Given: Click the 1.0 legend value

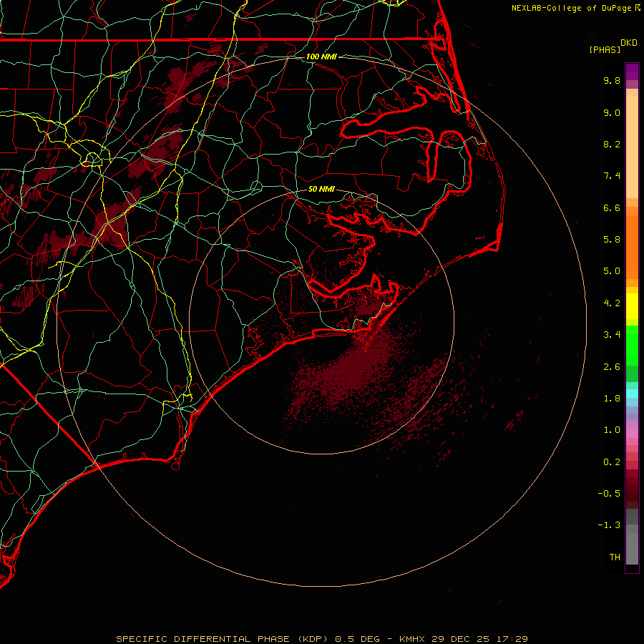Looking at the screenshot, I should point(612,430).
